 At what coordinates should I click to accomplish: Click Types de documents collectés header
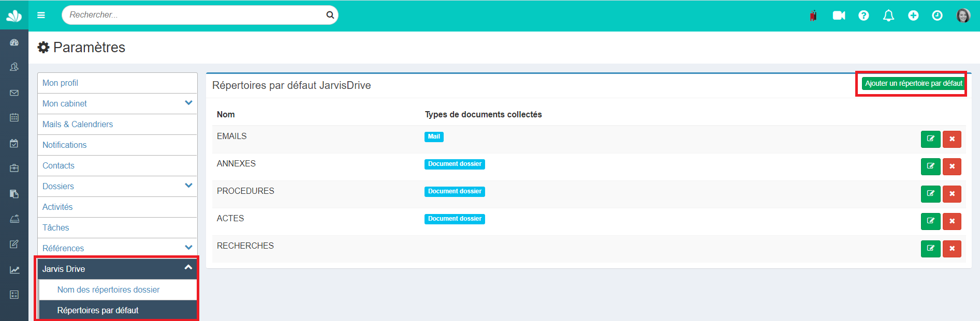coord(484,114)
